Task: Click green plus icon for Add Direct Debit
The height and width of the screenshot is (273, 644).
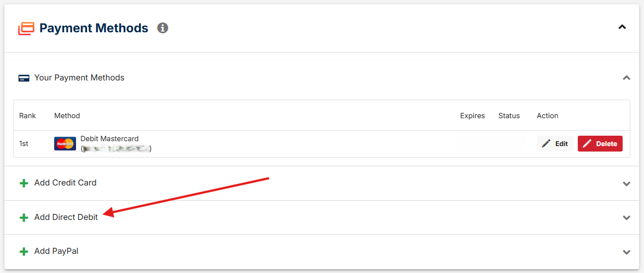Action: click(x=24, y=218)
